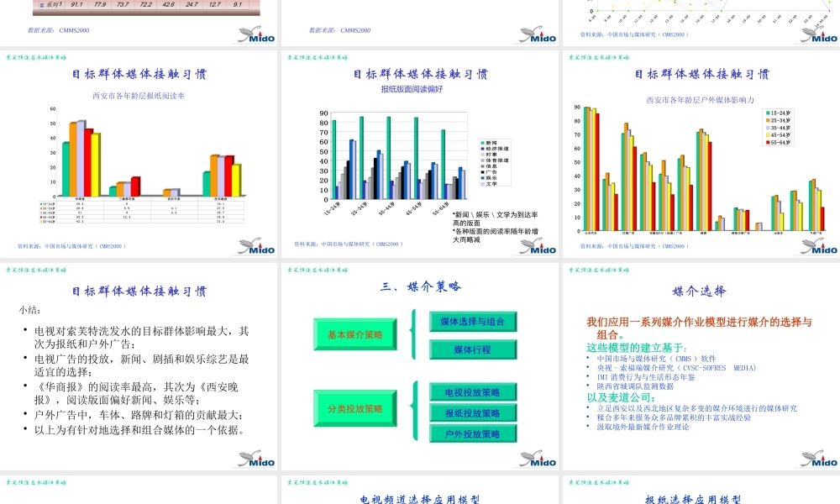This screenshot has width=840, height=504.
Task: Click the 55-64岁 legend swatch in outdoor chart
Action: (768, 143)
